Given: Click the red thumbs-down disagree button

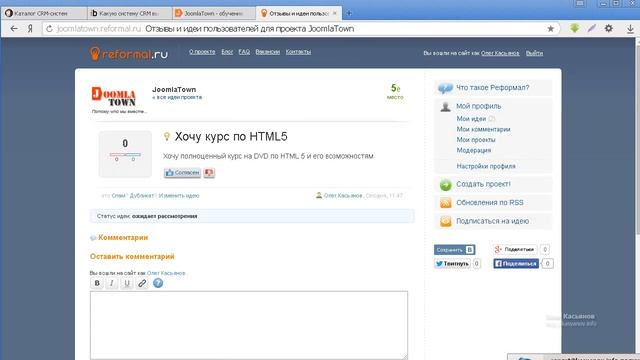Looking at the screenshot, I should tap(209, 173).
